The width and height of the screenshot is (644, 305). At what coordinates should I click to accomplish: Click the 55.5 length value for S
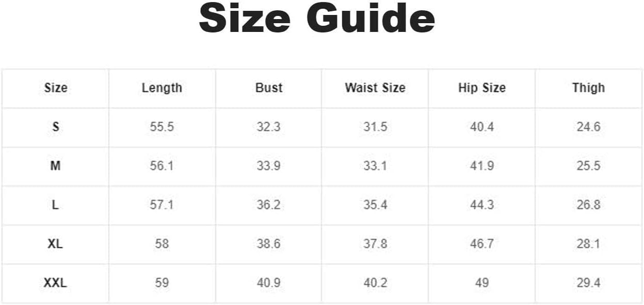click(162, 127)
